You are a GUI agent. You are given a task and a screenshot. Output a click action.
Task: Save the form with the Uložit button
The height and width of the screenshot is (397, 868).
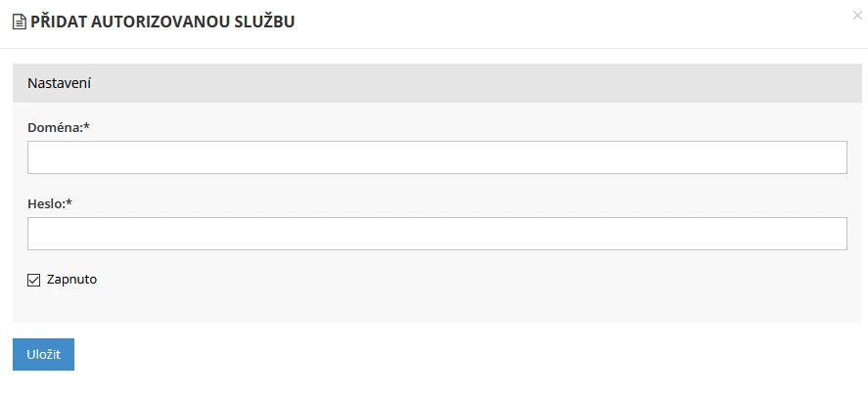(43, 354)
